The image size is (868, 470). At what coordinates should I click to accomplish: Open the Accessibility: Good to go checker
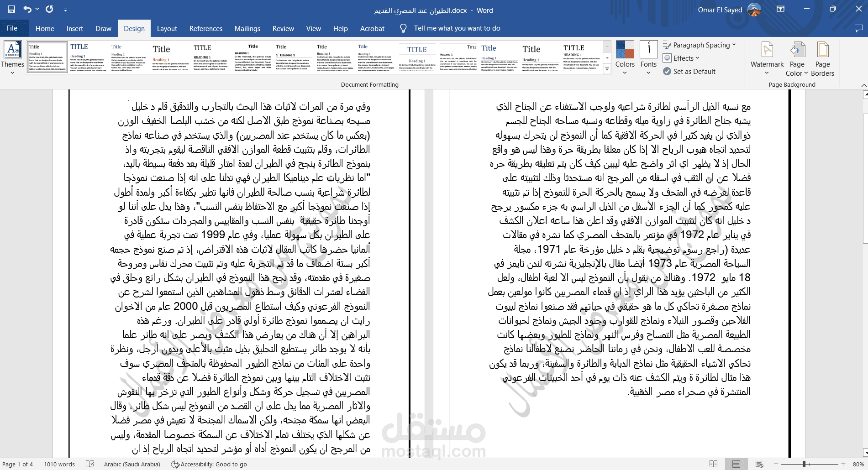coord(209,464)
